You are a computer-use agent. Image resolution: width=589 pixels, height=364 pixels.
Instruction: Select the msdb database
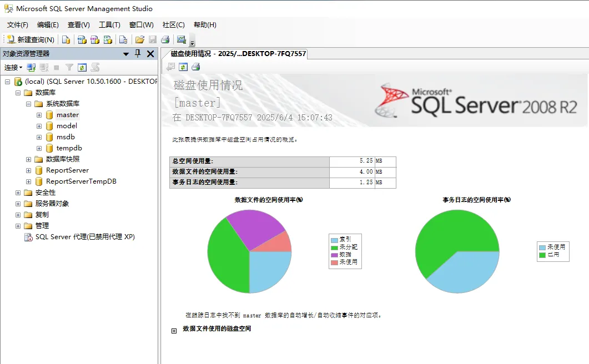(66, 136)
